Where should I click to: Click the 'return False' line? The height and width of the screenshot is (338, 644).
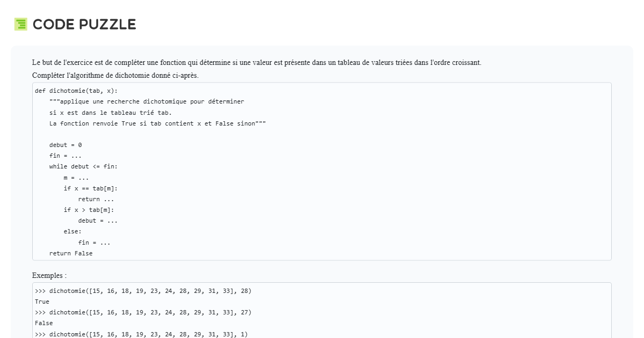coord(71,253)
